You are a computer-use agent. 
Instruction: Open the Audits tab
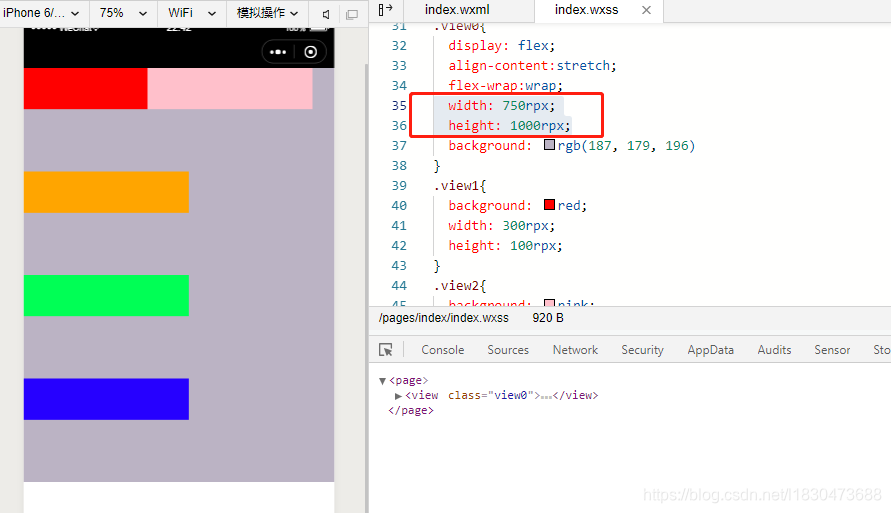774,350
